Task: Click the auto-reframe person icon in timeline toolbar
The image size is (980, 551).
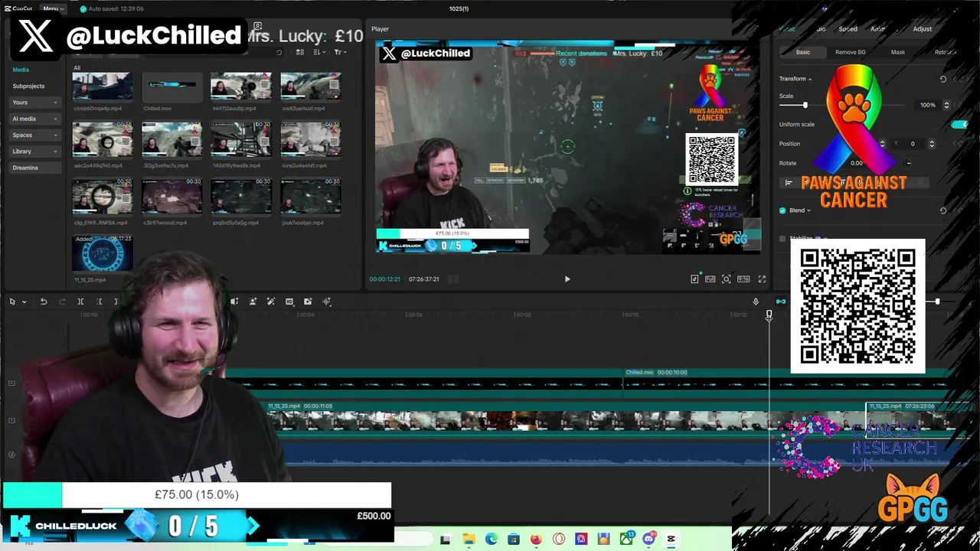Action: tap(253, 302)
